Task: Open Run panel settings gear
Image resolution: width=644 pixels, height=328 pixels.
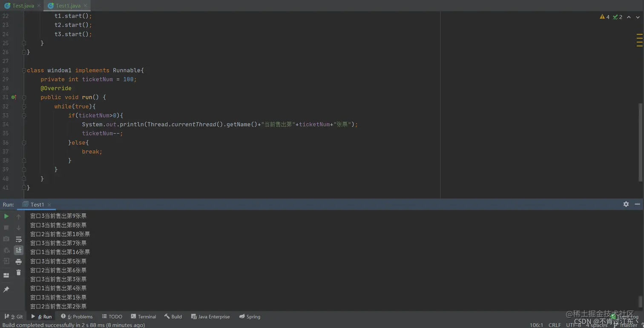Action: tap(626, 204)
